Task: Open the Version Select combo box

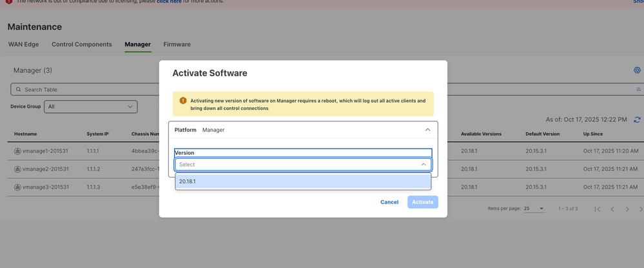Action: tap(303, 164)
